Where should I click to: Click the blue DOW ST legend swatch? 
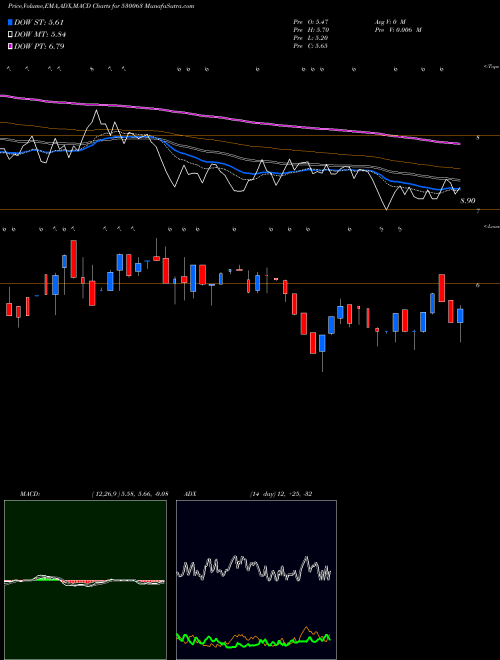point(10,22)
